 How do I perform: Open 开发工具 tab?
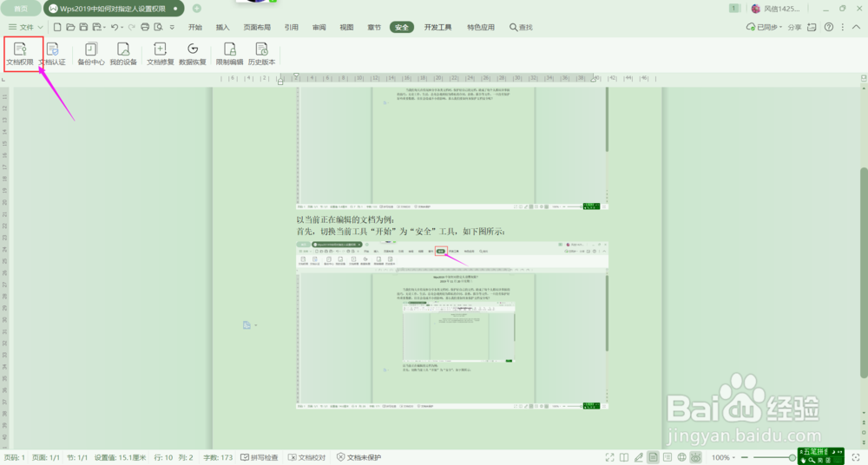[x=437, y=27]
